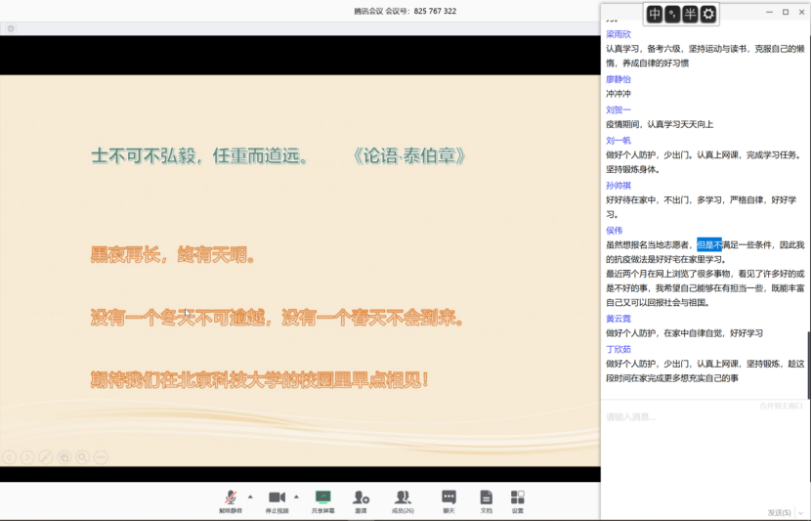Image resolution: width=812 pixels, height=521 pixels.
Task: Expand video options arrow beside 停止视频
Action: point(296,496)
